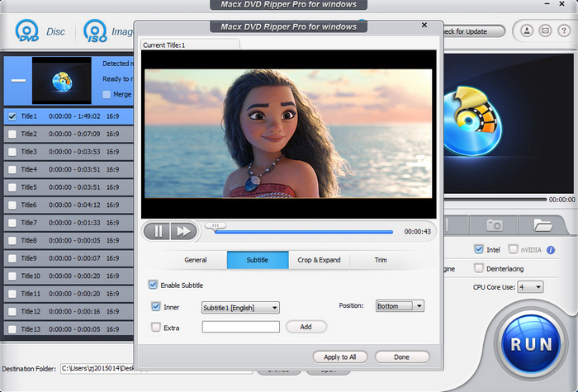Open the CPU Core Use dropdown
Image resolution: width=578 pixels, height=392 pixels.
532,286
